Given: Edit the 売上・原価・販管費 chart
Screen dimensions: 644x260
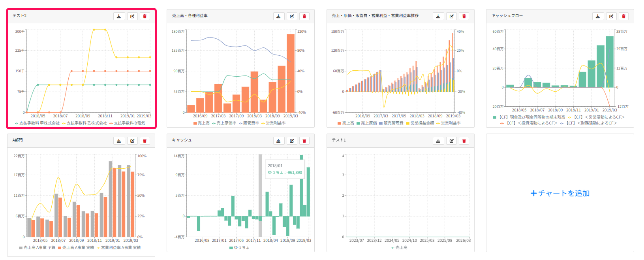Looking at the screenshot, I should pos(451,16).
